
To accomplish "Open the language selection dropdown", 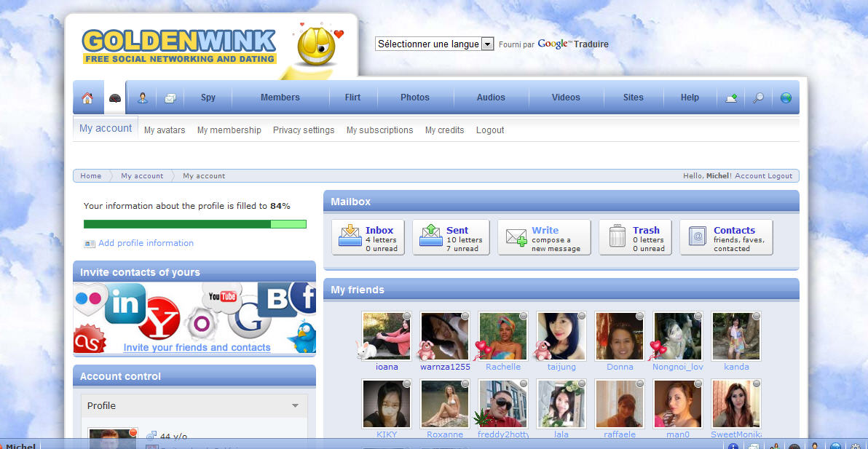I will pos(435,44).
